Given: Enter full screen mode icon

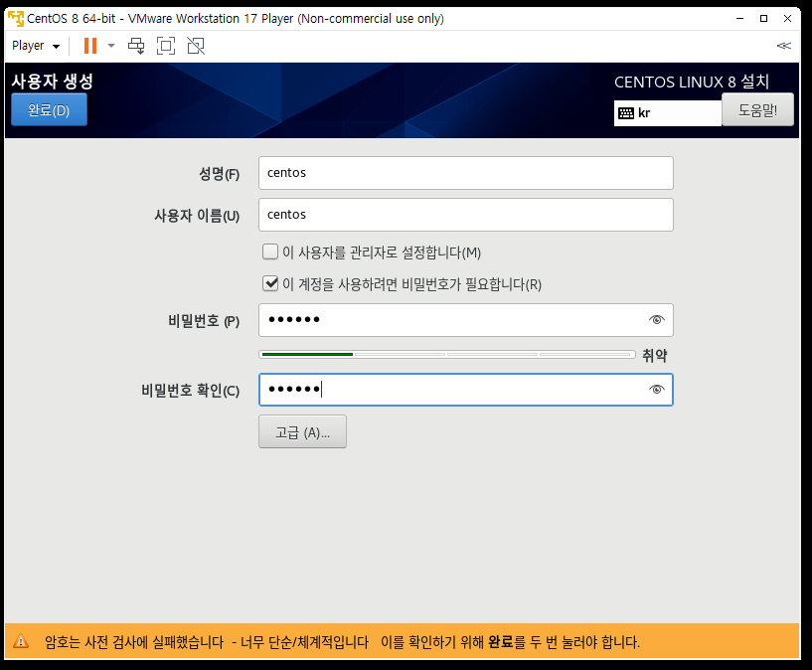Looking at the screenshot, I should pos(166,46).
